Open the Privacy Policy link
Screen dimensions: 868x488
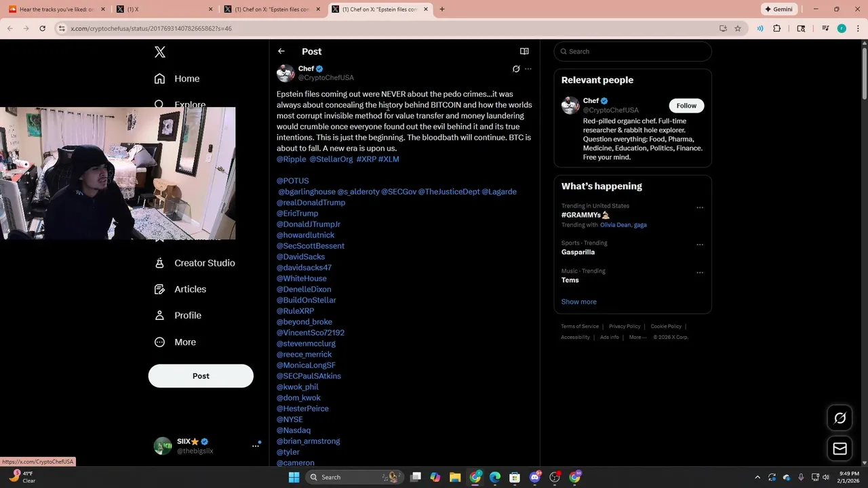click(625, 327)
